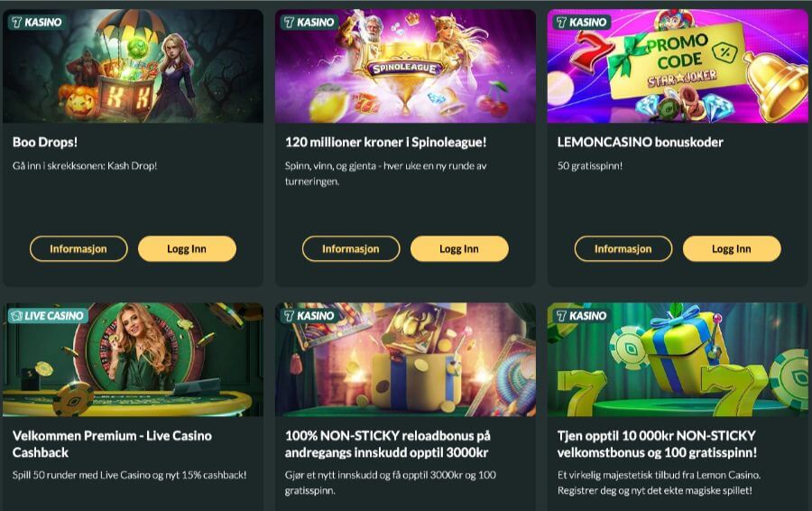Click the KASINO badge on Boo Drops banner
The image size is (812, 511).
[x=36, y=23]
